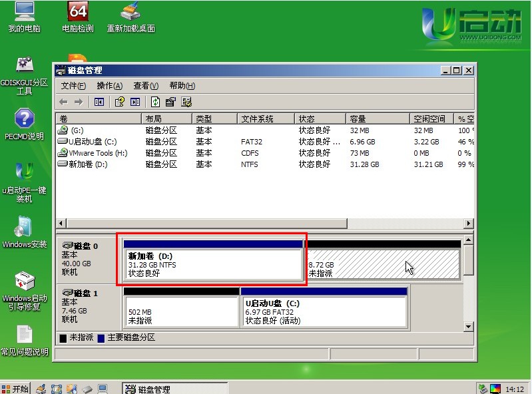Click disk pane scrollbar down arrow
The height and width of the screenshot is (394, 532).
pyautogui.click(x=469, y=327)
